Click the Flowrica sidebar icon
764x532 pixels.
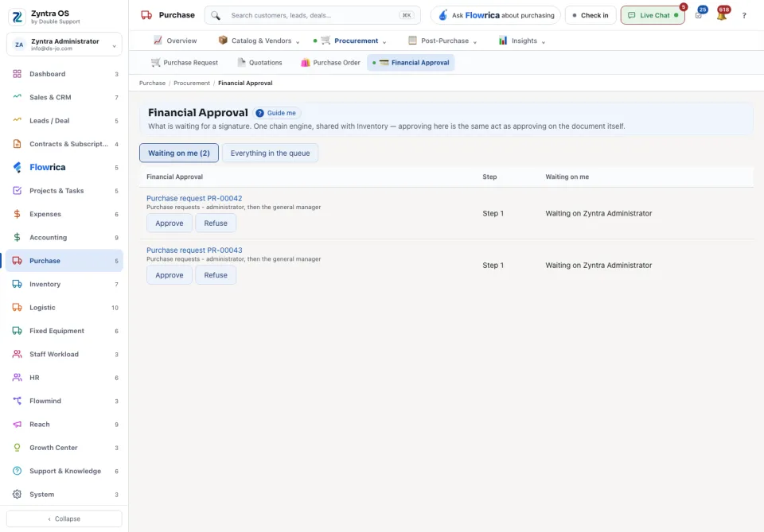click(17, 168)
